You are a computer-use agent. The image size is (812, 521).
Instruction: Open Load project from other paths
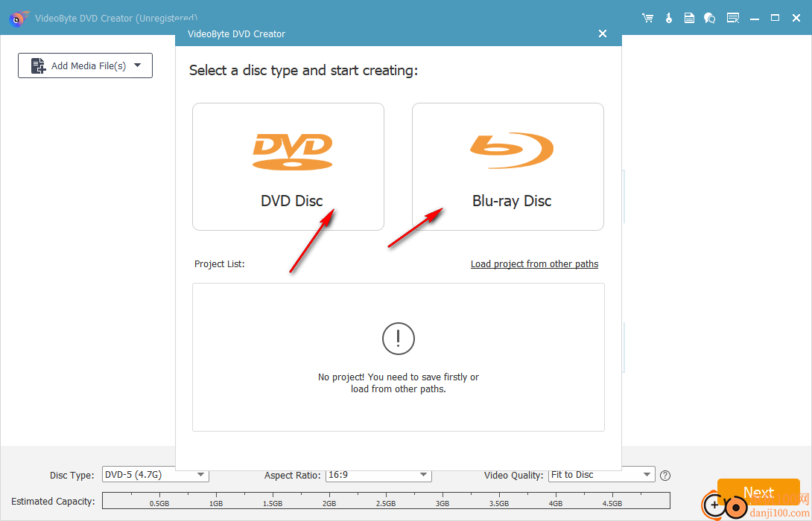(x=534, y=264)
